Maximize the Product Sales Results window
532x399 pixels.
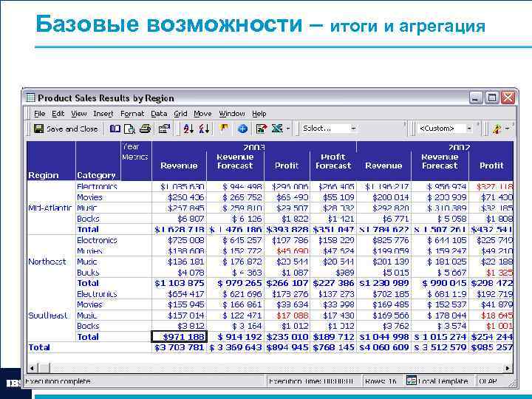coord(491,98)
